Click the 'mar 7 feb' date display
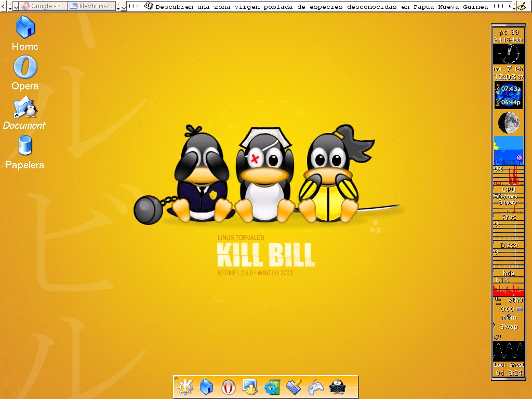 pos(508,69)
